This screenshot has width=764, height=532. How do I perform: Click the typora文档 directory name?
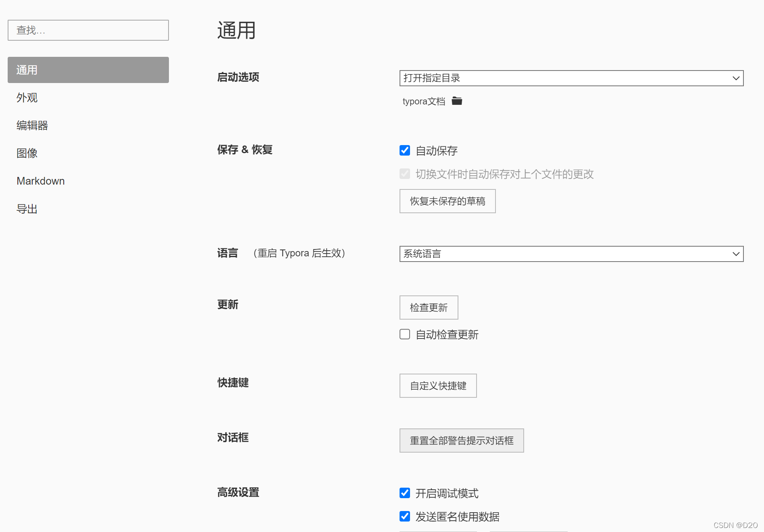(424, 101)
